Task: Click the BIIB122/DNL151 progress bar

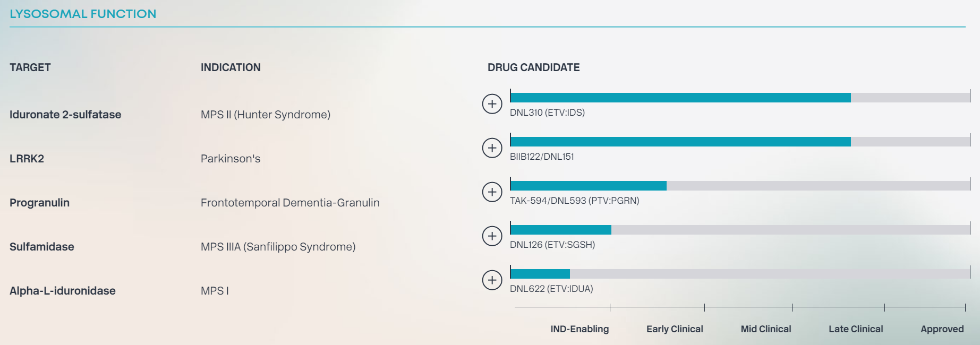Action: click(739, 142)
